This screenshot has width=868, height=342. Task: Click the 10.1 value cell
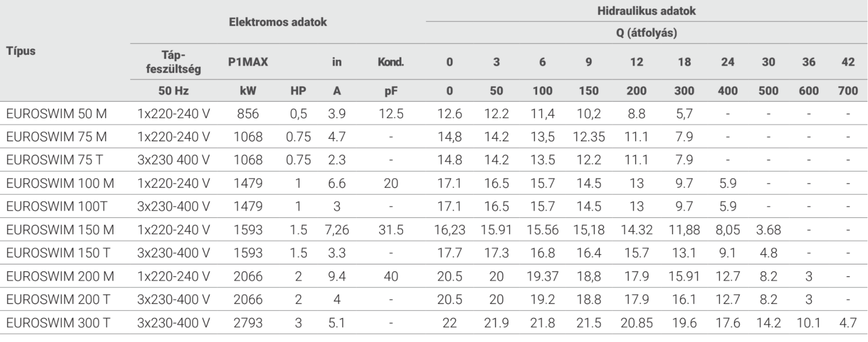click(808, 323)
